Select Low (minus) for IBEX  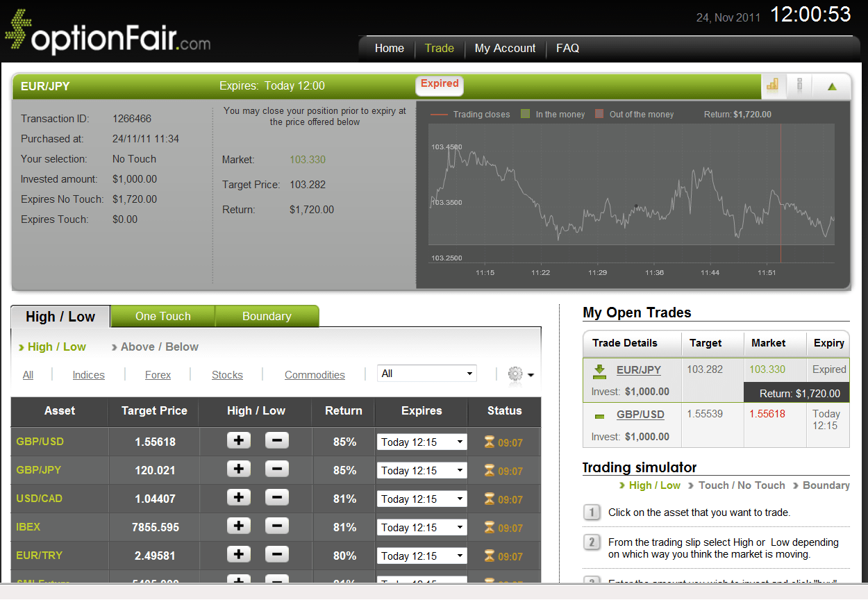276,526
